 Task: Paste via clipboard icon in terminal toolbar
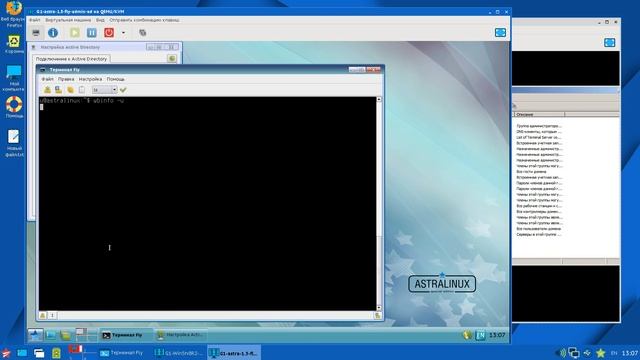[x=82, y=90]
